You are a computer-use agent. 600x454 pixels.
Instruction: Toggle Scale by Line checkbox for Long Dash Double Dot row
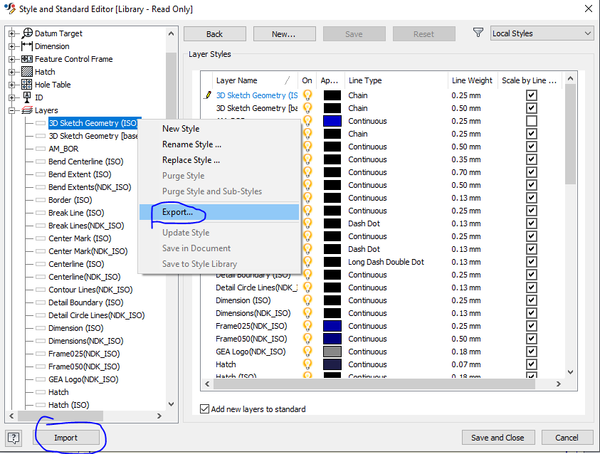532,262
